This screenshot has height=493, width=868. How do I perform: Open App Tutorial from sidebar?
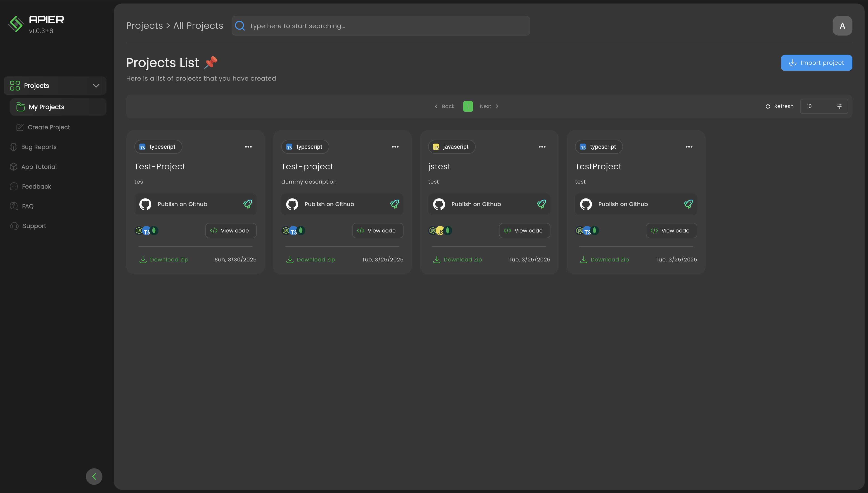tap(39, 167)
